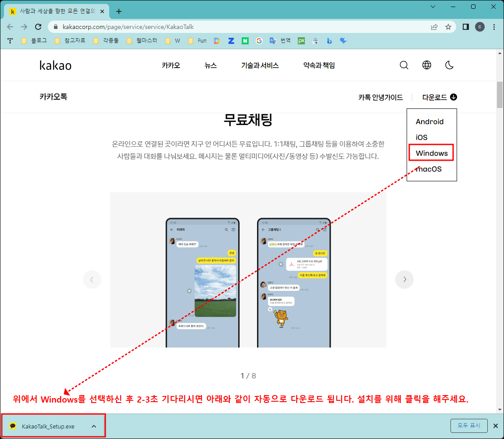Open the 뉴스 menu item

(x=210, y=65)
